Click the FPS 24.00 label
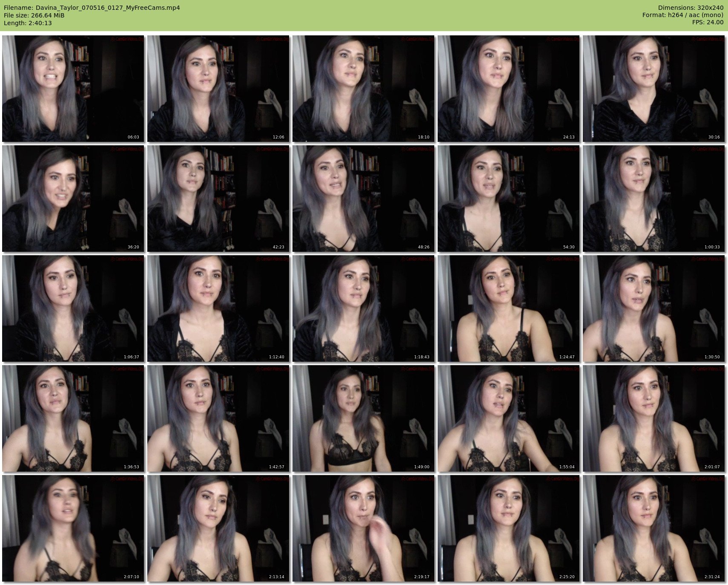Image resolution: width=728 pixels, height=585 pixels. pyautogui.click(x=708, y=22)
